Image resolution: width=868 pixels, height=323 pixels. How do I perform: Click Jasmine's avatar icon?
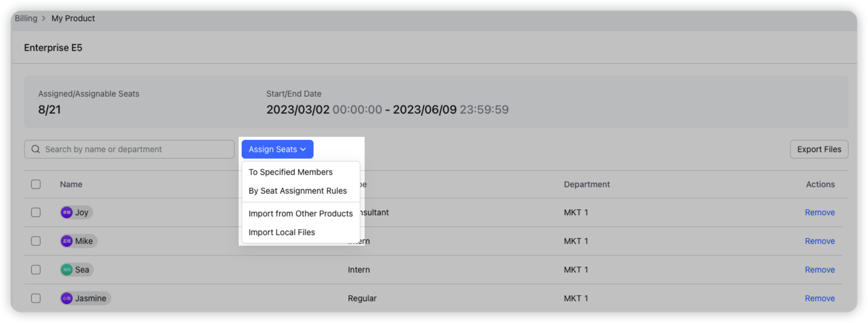coord(67,298)
